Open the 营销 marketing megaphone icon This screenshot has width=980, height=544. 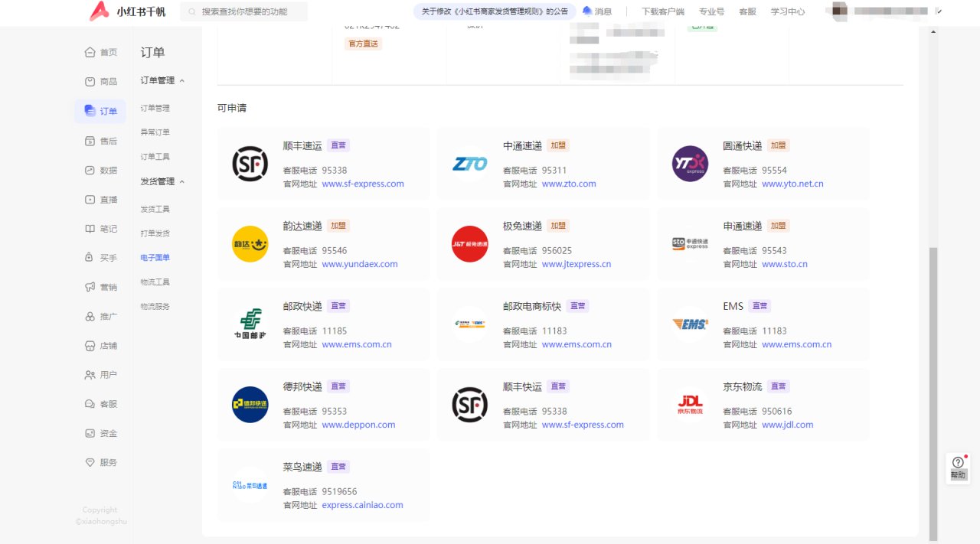point(90,287)
